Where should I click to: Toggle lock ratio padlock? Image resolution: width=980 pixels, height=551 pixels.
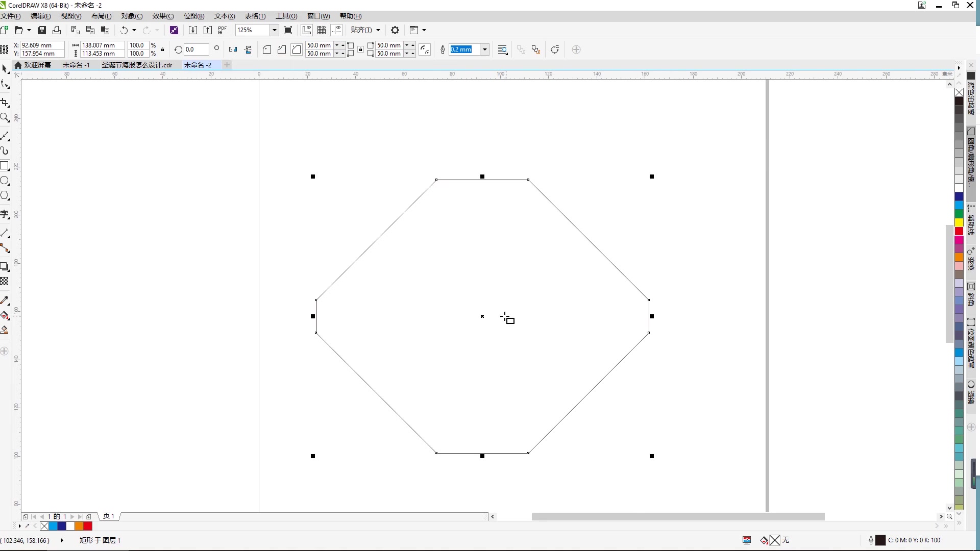(163, 49)
